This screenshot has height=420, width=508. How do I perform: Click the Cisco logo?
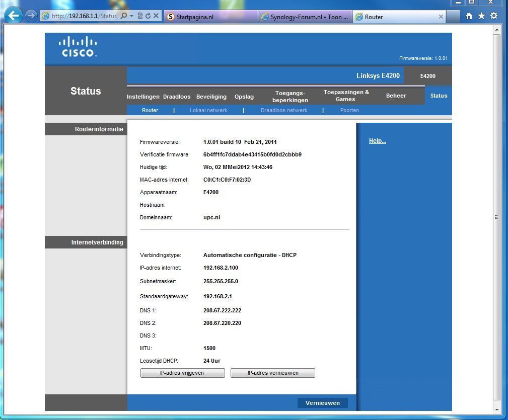[x=78, y=47]
